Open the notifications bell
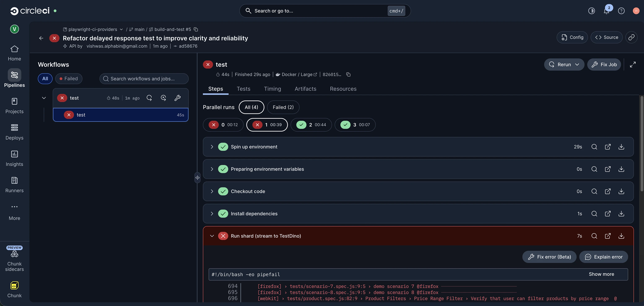This screenshot has width=644, height=306. (606, 11)
